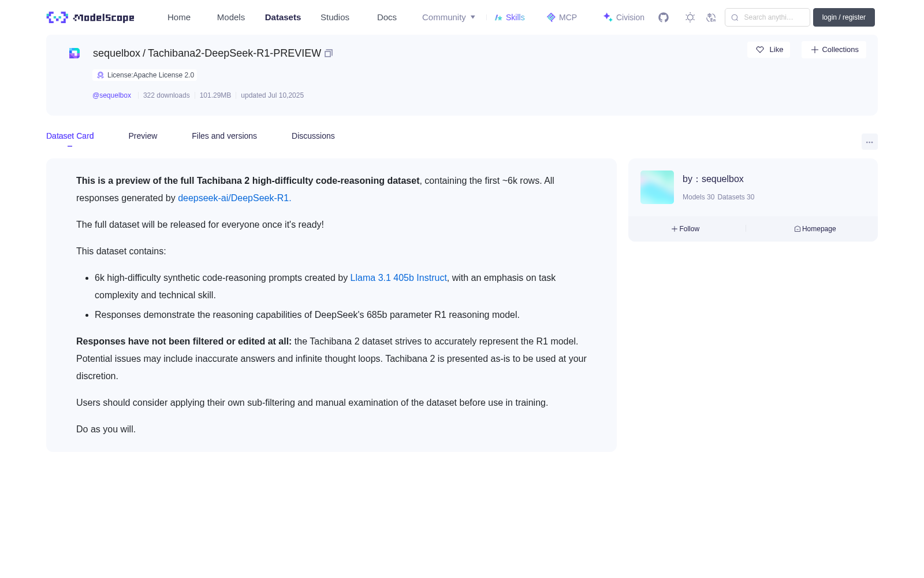Open Civision from the top bar
924x578 pixels.
pyautogui.click(x=624, y=17)
